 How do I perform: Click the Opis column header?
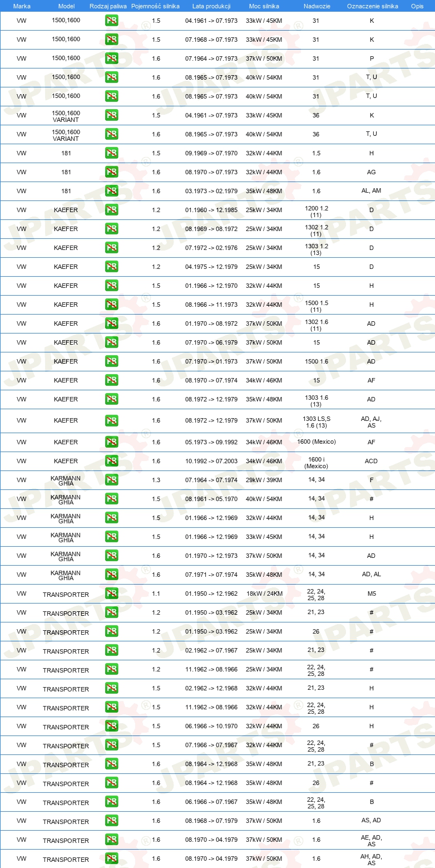coord(417,6)
